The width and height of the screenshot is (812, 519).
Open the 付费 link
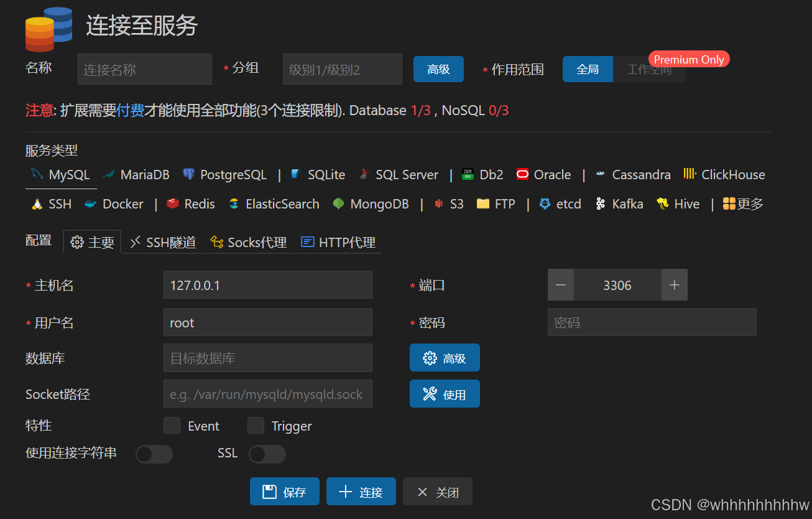coord(131,111)
